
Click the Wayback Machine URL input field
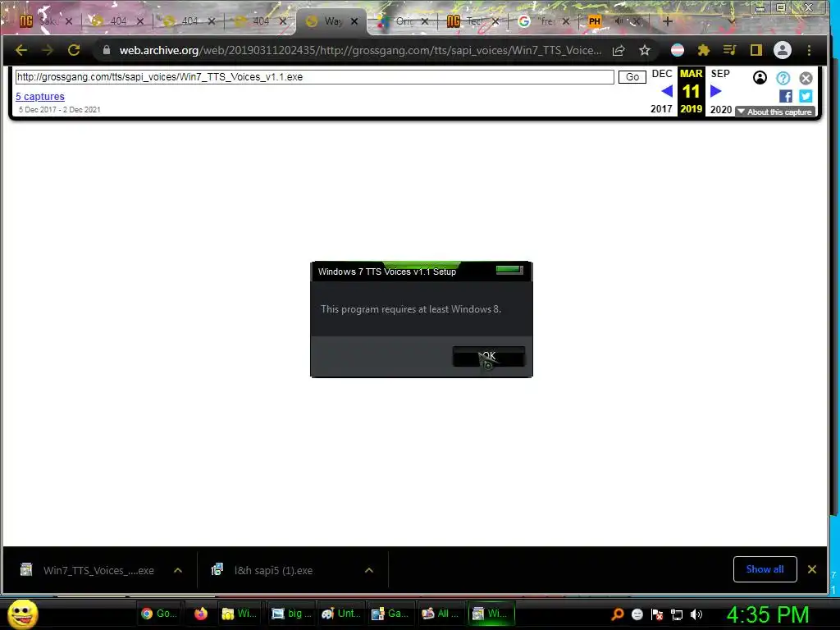point(314,77)
